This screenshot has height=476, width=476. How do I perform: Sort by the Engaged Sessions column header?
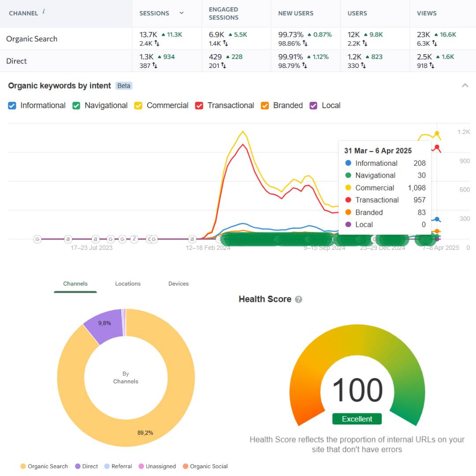tap(223, 13)
